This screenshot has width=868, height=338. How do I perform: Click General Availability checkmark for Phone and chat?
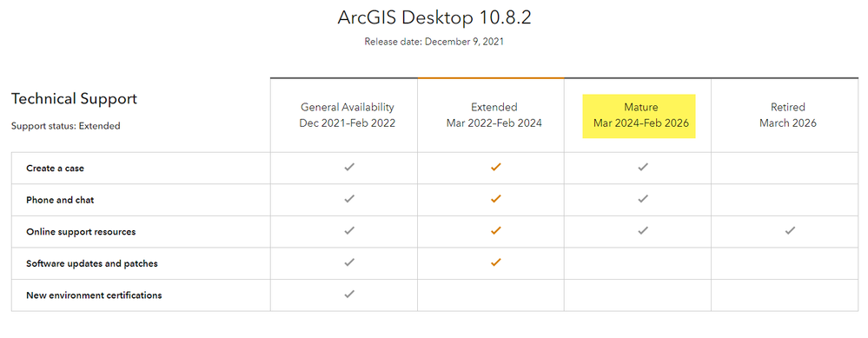348,198
